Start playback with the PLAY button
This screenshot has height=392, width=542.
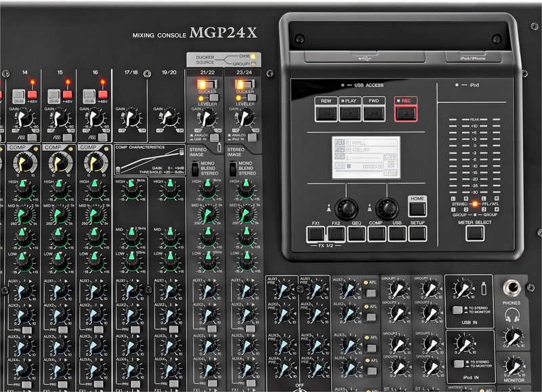pos(350,114)
